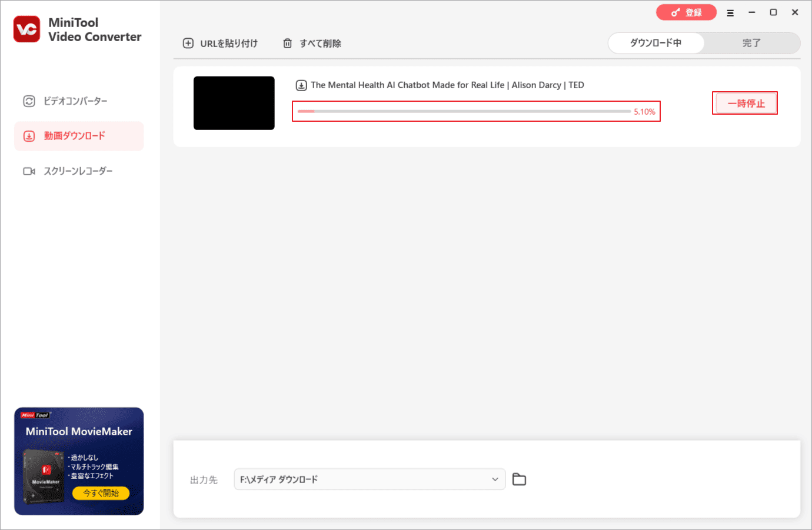Click 今すぐ開始 on the MovieMaker ad

101,493
